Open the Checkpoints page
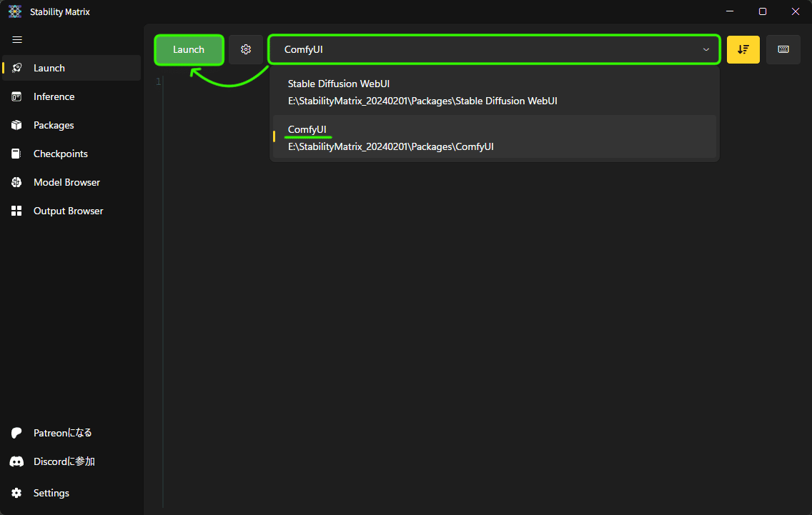The width and height of the screenshot is (812, 515). click(71, 154)
